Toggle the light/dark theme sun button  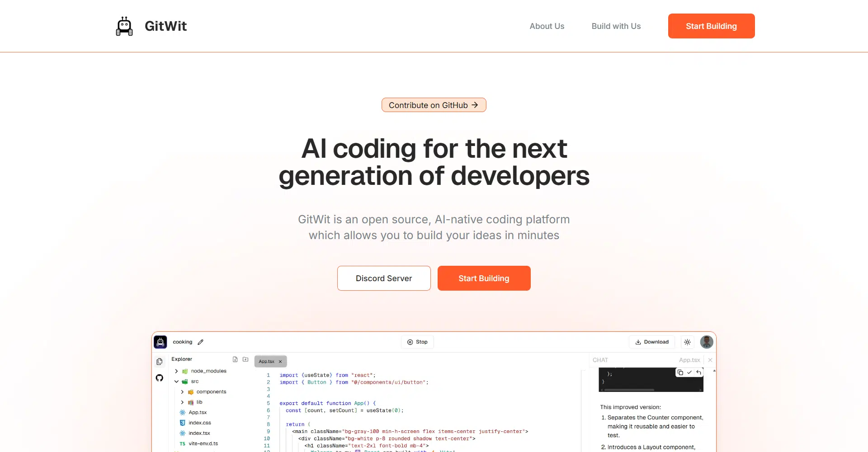tap(687, 342)
